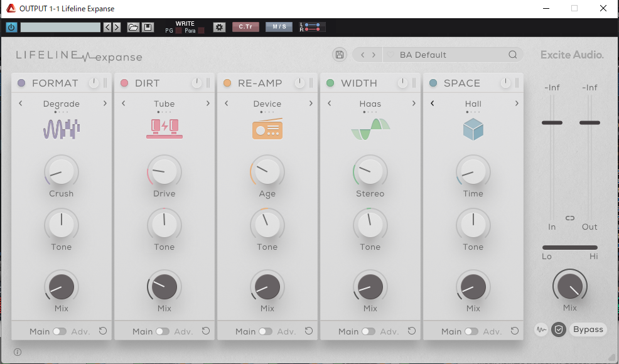Image resolution: width=619 pixels, height=364 pixels.
Task: Click the Drive knob
Action: (164, 172)
